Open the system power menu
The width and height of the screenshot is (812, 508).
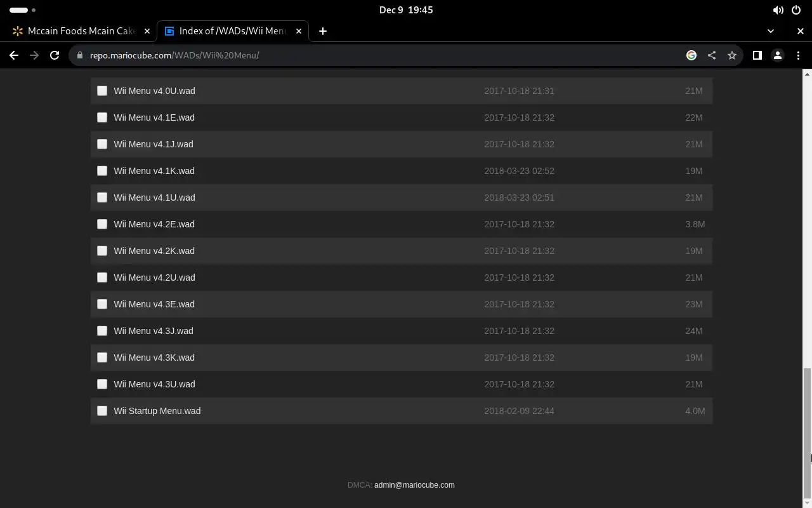coord(796,10)
